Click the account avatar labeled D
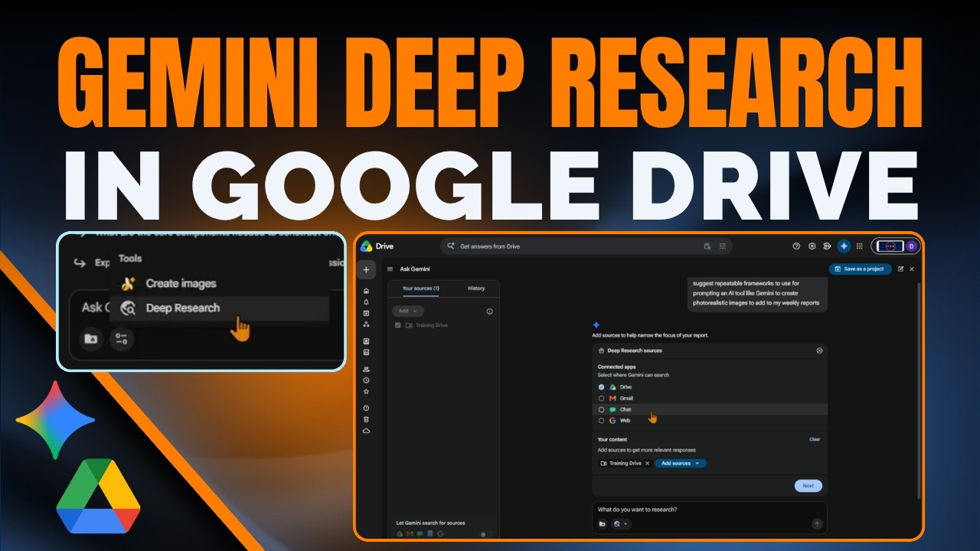This screenshot has width=980, height=551. coord(911,246)
